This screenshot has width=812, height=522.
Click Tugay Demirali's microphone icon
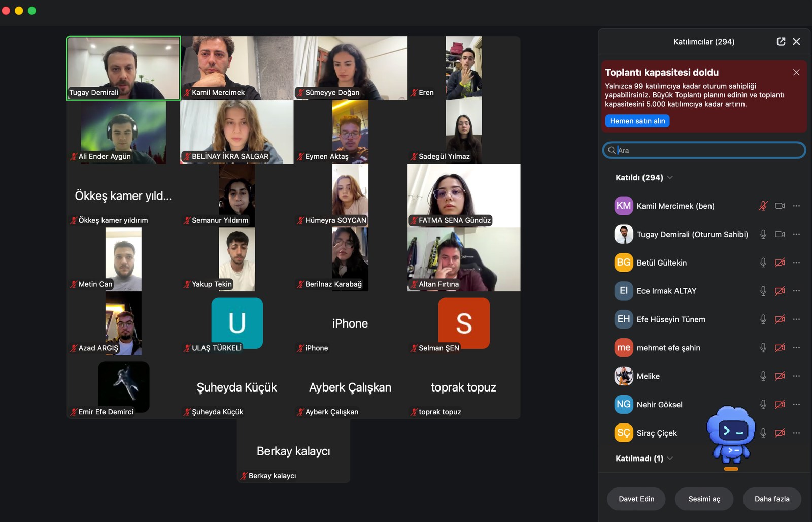pos(763,234)
